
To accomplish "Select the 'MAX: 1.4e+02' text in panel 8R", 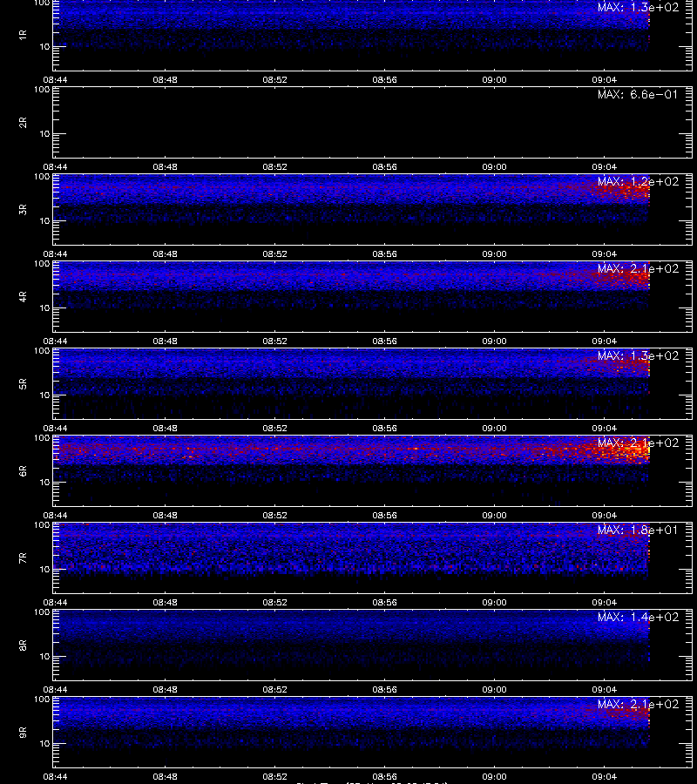I will 638,617.
